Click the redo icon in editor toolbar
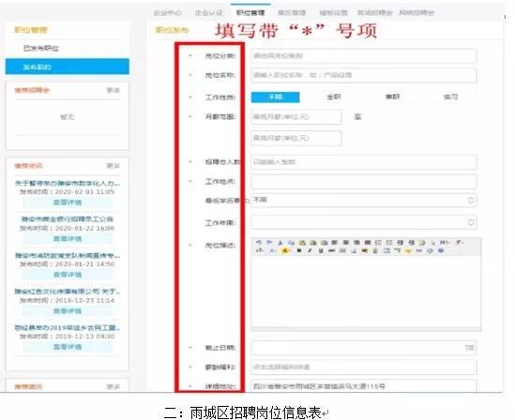 point(269,243)
